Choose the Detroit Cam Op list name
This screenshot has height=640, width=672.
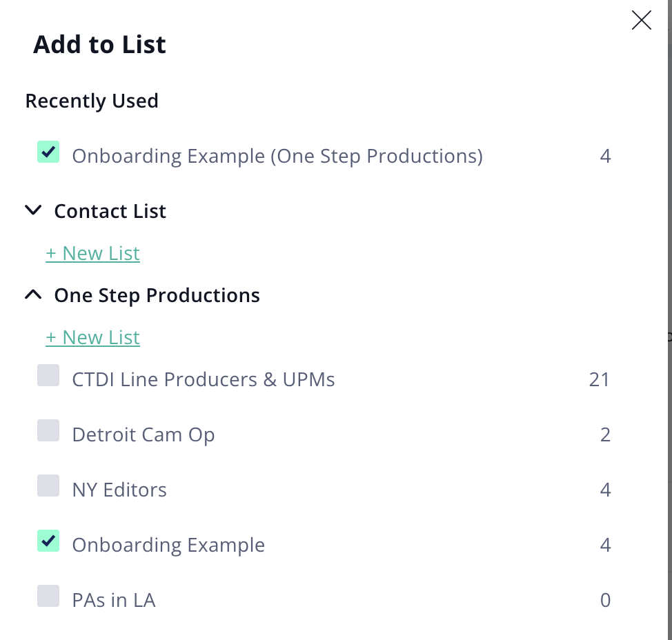click(x=143, y=434)
